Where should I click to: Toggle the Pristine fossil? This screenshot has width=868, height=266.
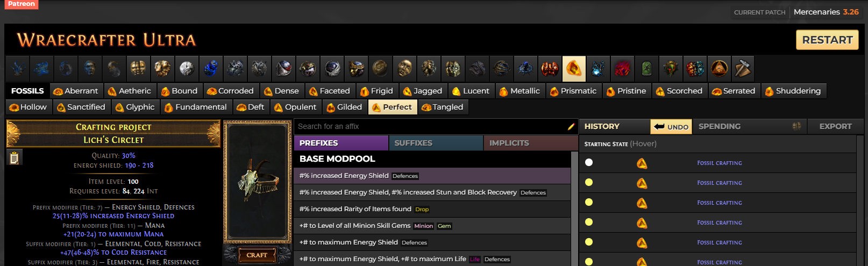pos(627,91)
